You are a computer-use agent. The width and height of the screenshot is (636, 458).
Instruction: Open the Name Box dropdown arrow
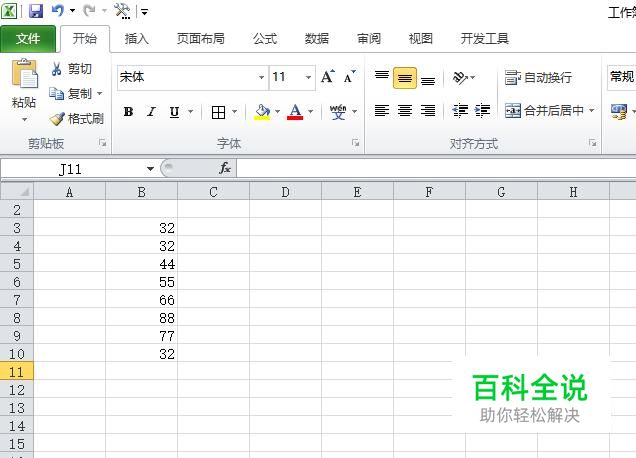click(150, 168)
